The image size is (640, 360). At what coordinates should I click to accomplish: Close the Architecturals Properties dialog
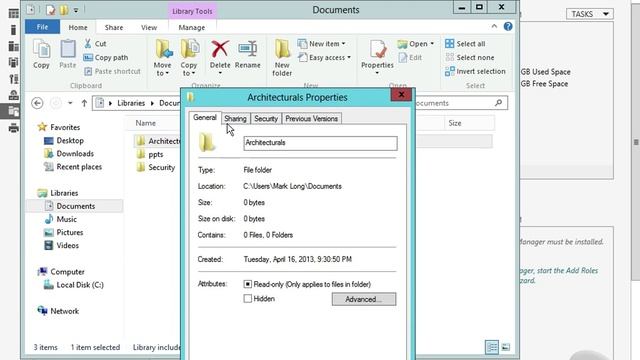coord(401,95)
